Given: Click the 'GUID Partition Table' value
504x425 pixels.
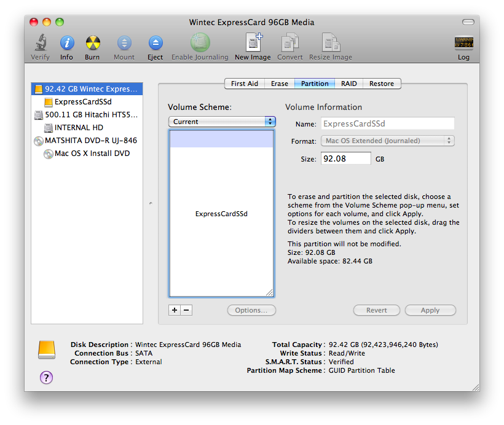Looking at the screenshot, I should click(x=361, y=370).
